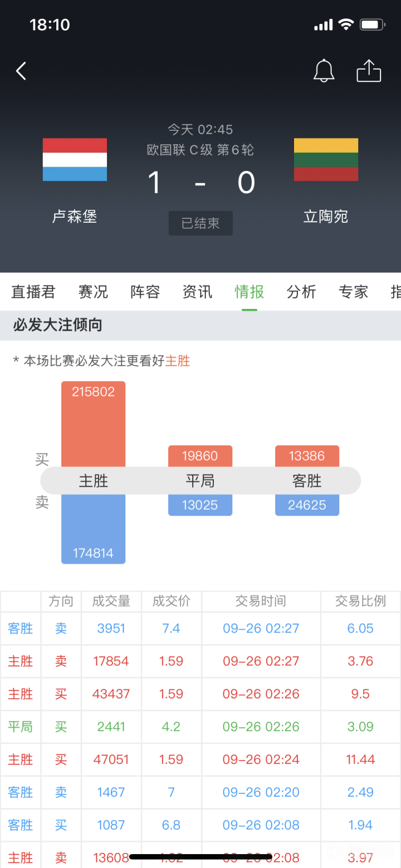Tap the battery status icon
401x868 pixels.
[372, 24]
